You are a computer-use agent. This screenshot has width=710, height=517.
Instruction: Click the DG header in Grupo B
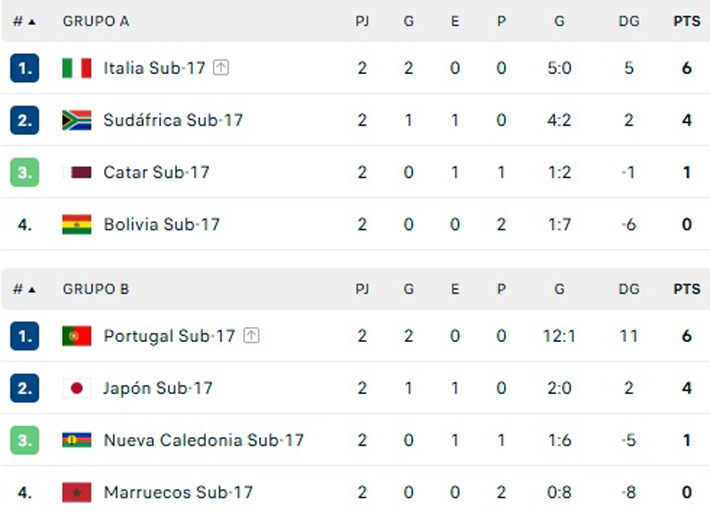(628, 289)
